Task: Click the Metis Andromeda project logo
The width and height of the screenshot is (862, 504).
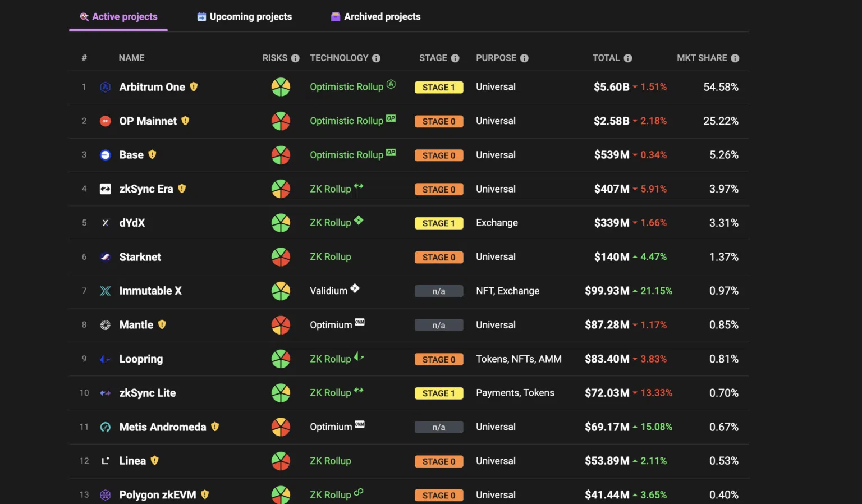Action: click(x=105, y=427)
